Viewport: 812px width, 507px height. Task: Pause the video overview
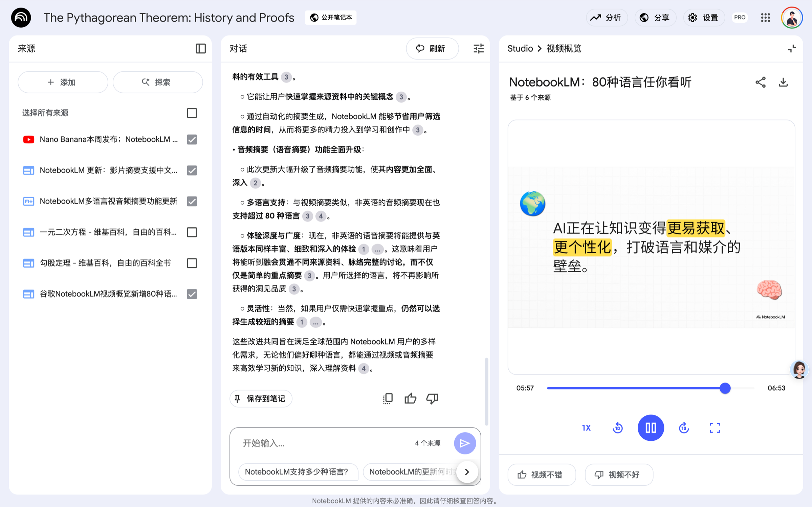(651, 428)
